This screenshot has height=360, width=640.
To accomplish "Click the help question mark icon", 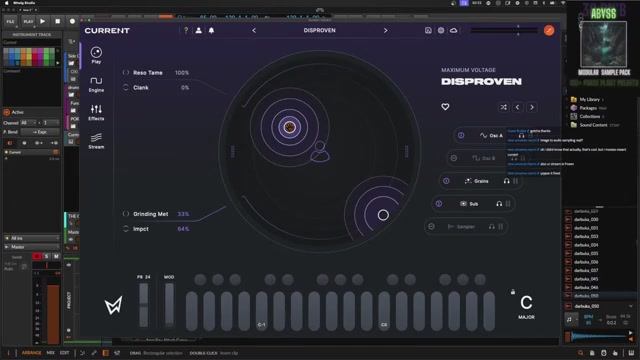I will click(186, 30).
